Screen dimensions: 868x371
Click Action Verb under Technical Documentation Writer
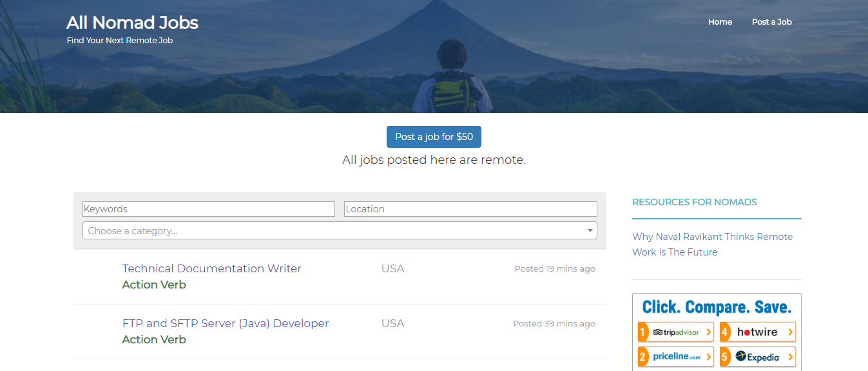(154, 285)
